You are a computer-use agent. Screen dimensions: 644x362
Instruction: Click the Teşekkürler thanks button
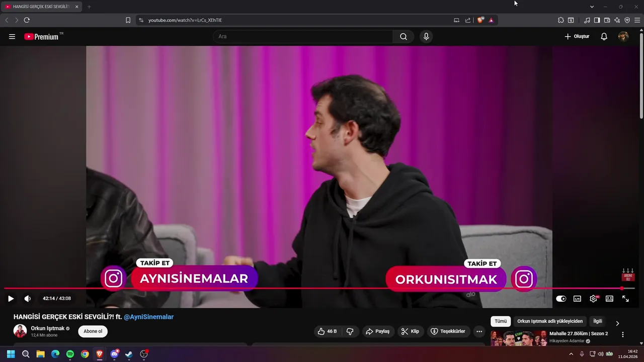[x=449, y=331]
